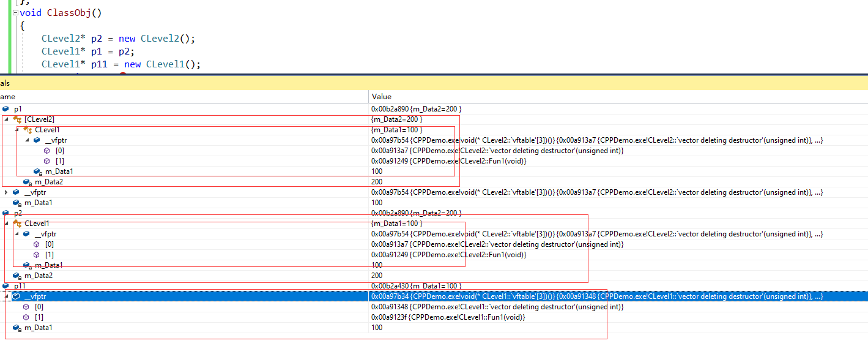Image resolution: width=868 pixels, height=354 pixels.
Task: Click the p1 variable icon
Action: [x=6, y=109]
